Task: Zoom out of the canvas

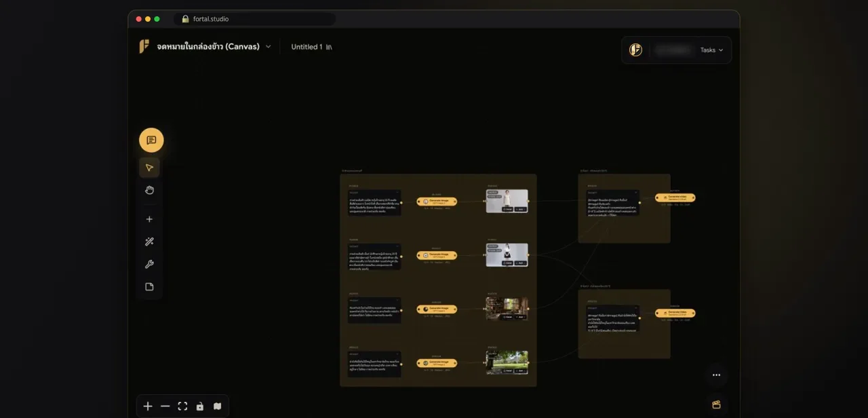Action: click(165, 406)
